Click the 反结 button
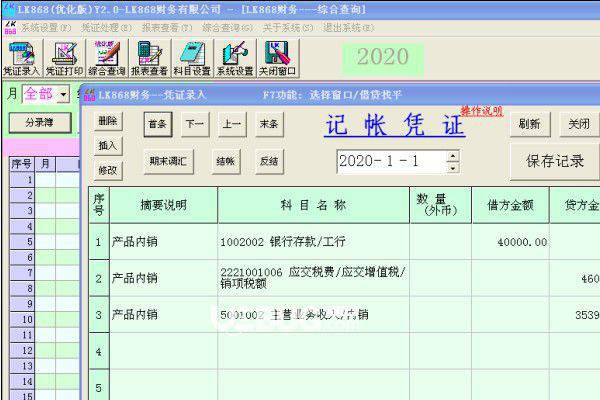600x400 pixels. (x=269, y=161)
